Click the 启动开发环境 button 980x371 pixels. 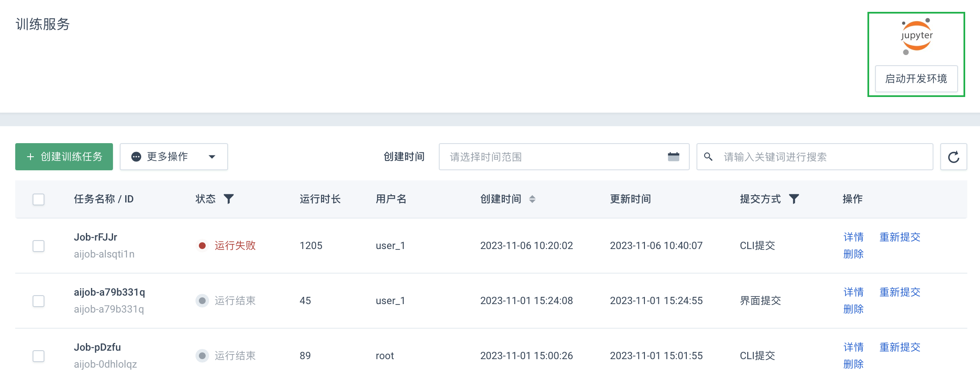916,79
